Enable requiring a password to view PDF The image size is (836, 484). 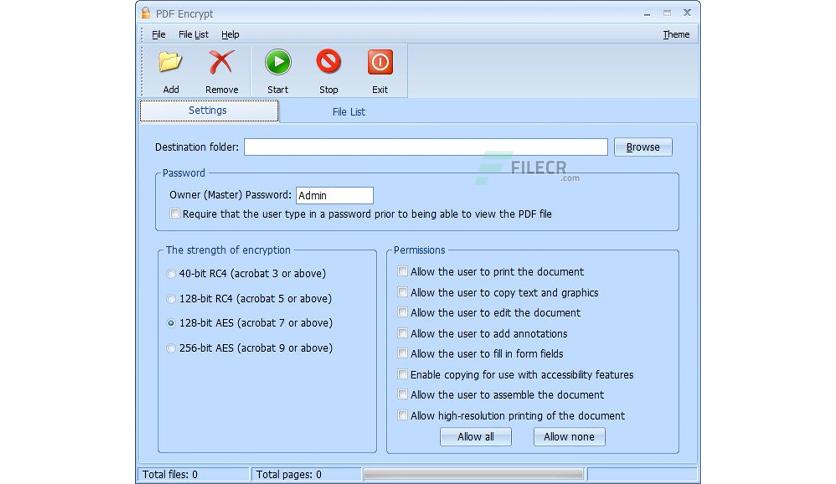(175, 214)
